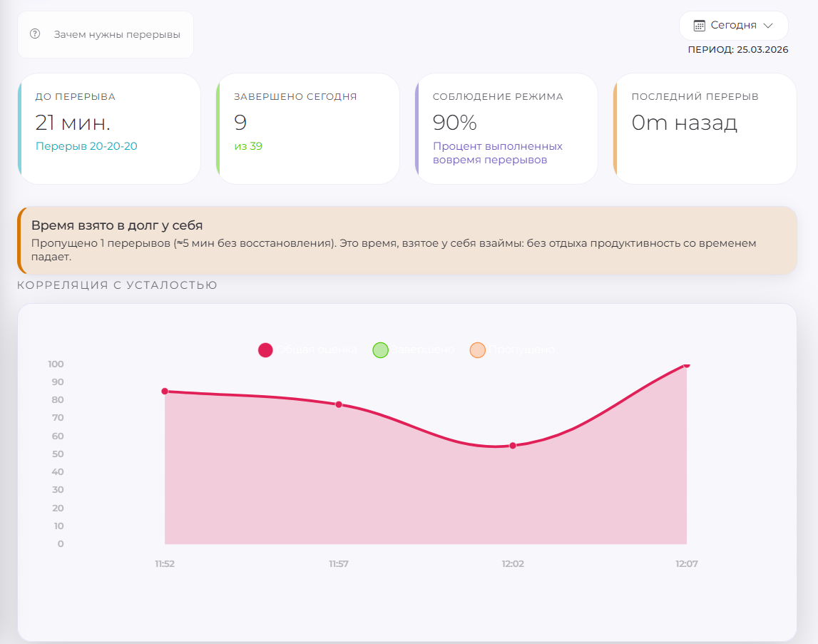818x644 pixels.
Task: Select the chart data point at 12:07
Action: [x=687, y=365]
